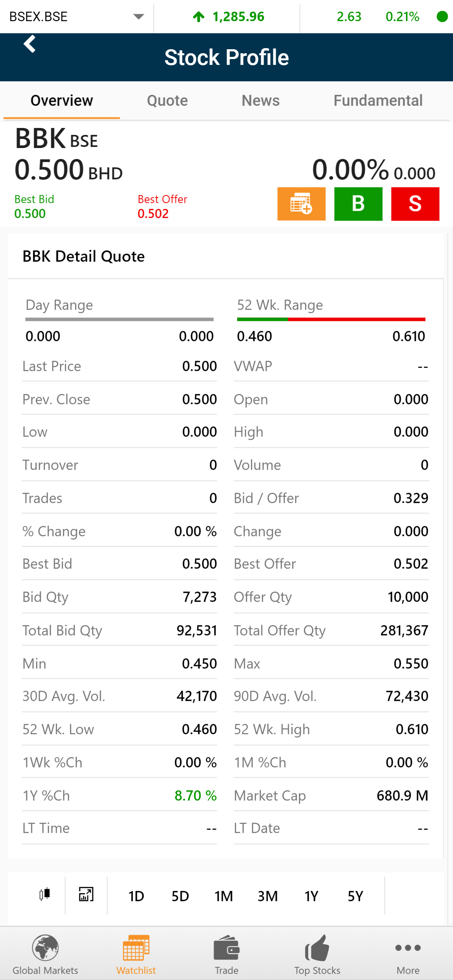This screenshot has height=980, width=453.
Task: Tap the 30D Avg. Vol. row
Action: (x=120, y=696)
